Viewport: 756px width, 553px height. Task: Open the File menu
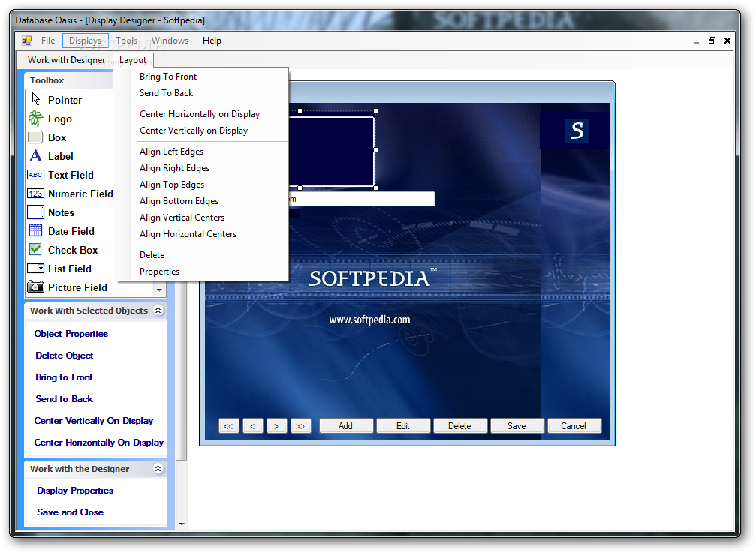[x=48, y=41]
